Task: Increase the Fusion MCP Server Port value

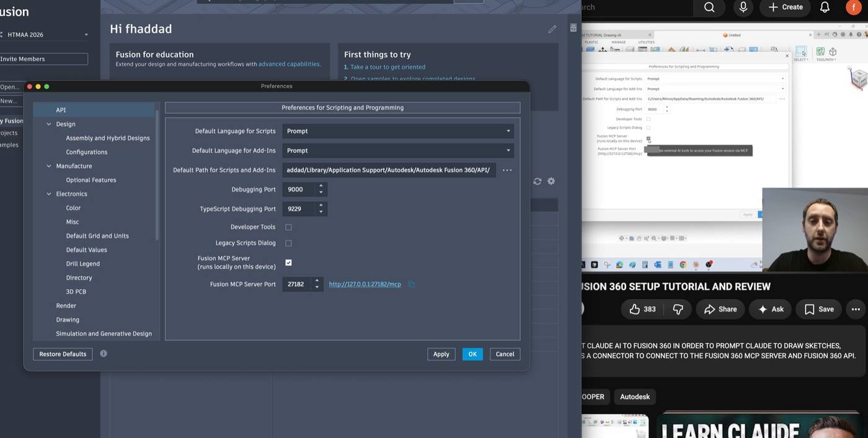Action: pyautogui.click(x=317, y=281)
